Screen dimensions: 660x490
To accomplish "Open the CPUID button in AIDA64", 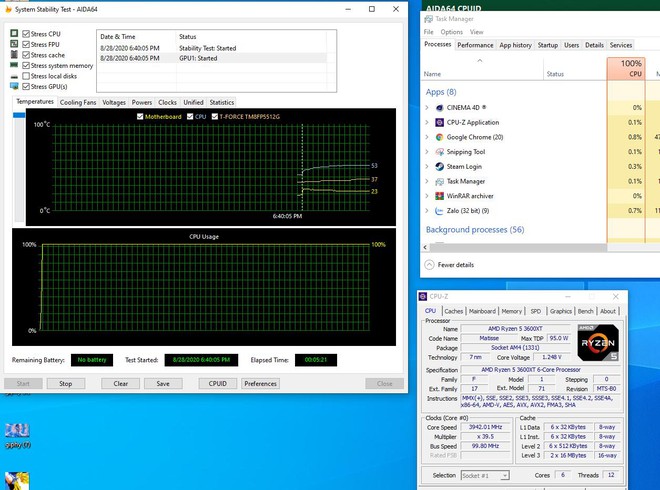I will click(218, 383).
